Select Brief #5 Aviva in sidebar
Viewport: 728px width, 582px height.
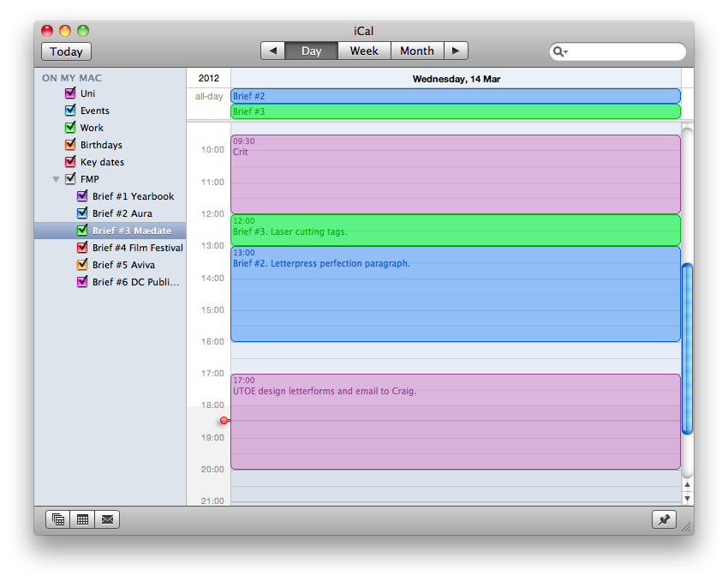pyautogui.click(x=123, y=265)
